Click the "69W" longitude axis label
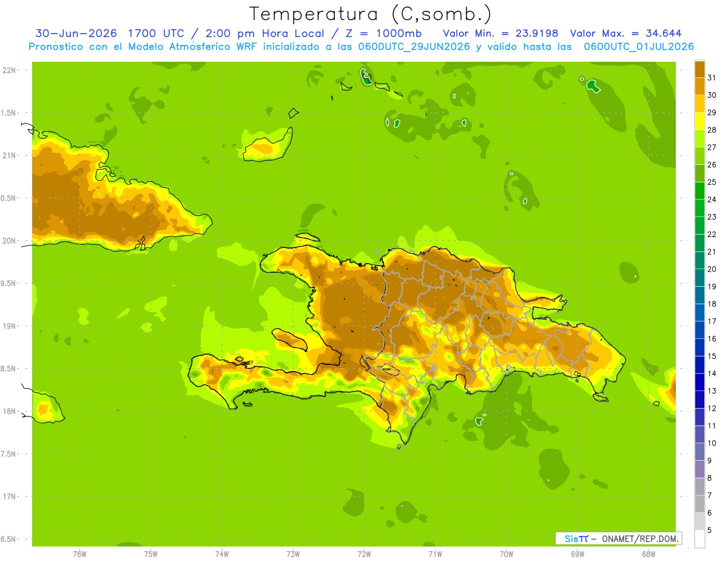The image size is (728, 562). pyautogui.click(x=578, y=554)
